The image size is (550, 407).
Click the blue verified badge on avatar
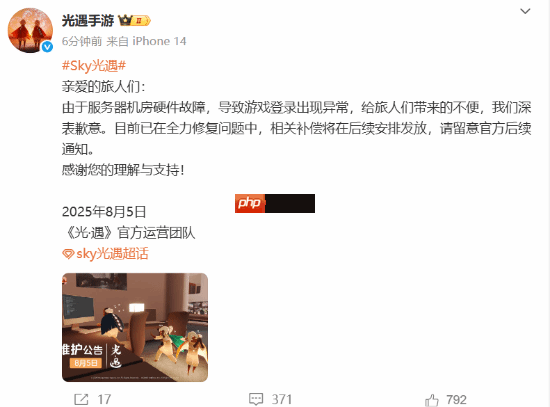point(47,47)
